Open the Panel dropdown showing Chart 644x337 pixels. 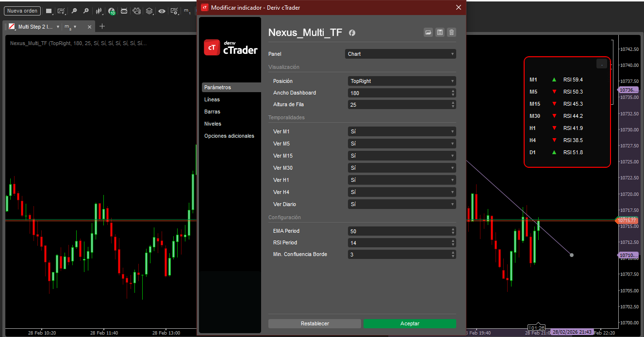click(400, 54)
